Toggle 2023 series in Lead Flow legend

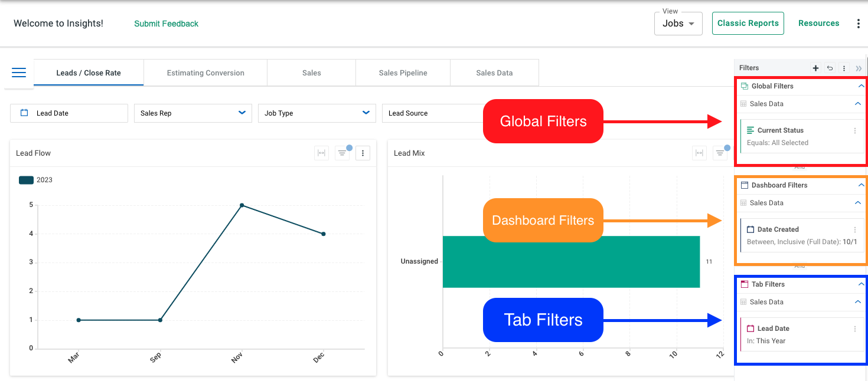[x=35, y=180]
